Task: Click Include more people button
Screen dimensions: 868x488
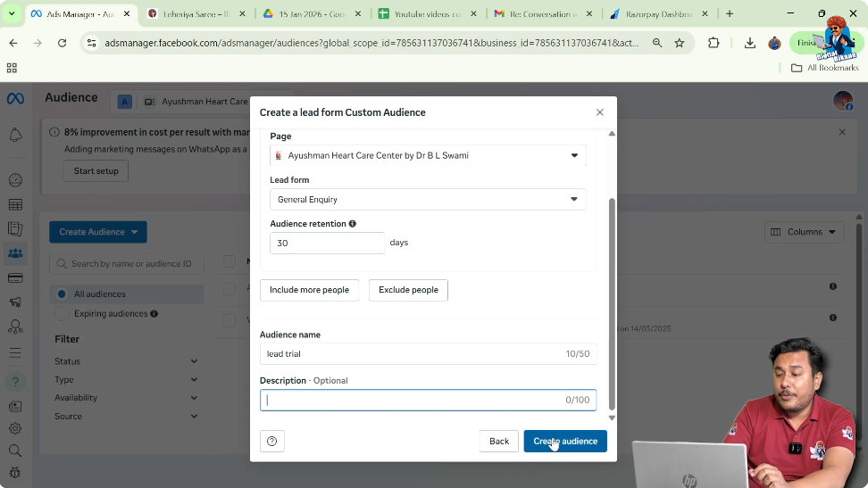Action: tap(310, 290)
